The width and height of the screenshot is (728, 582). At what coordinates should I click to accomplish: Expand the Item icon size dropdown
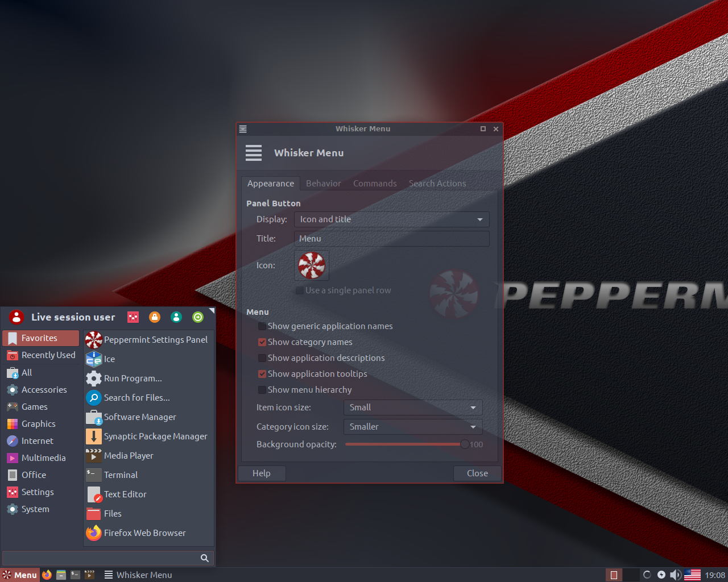pyautogui.click(x=413, y=408)
